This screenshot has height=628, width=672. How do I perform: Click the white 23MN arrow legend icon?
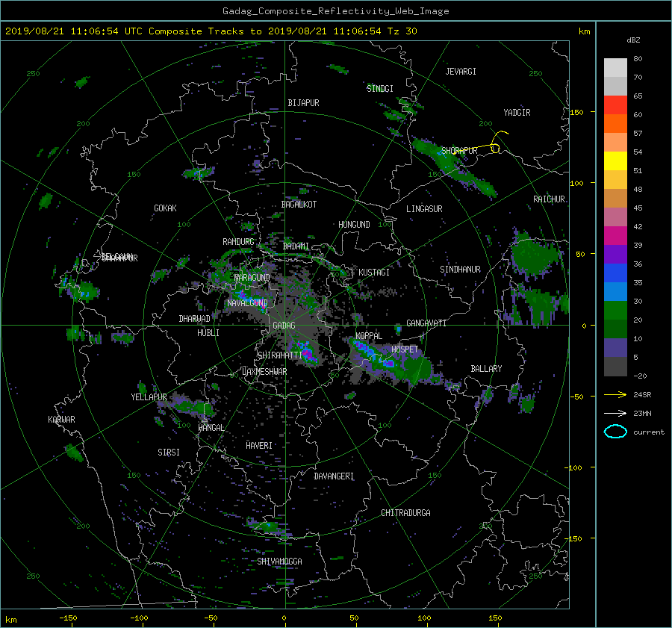click(x=615, y=413)
